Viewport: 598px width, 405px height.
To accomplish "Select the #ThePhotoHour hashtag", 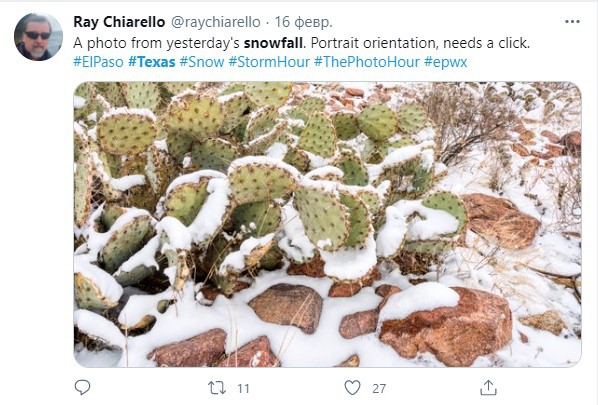I will 367,62.
